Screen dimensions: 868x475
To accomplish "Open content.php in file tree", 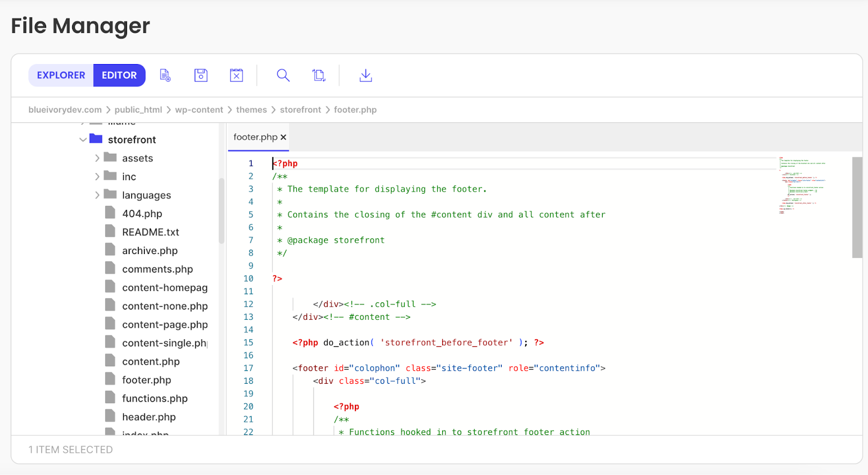I will [x=151, y=362].
